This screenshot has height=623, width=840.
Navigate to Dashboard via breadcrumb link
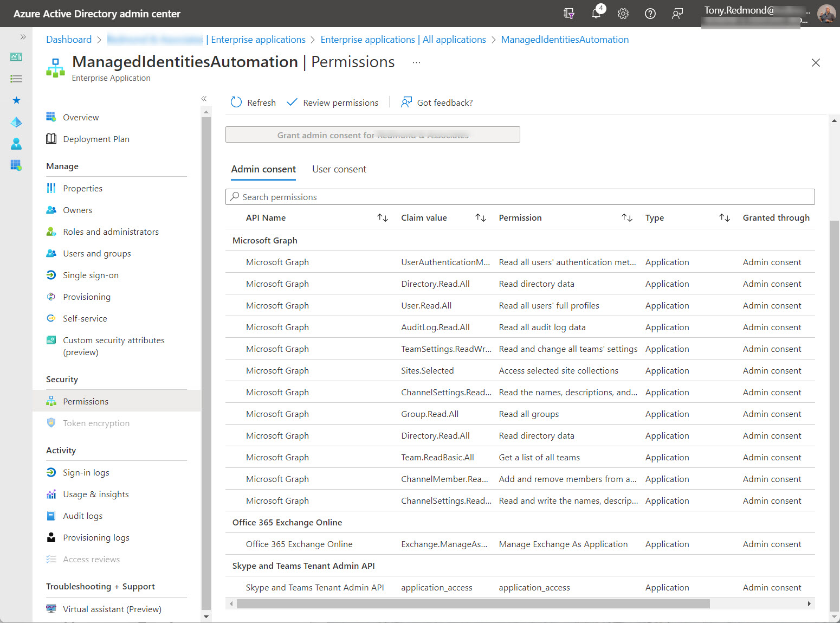coord(69,39)
